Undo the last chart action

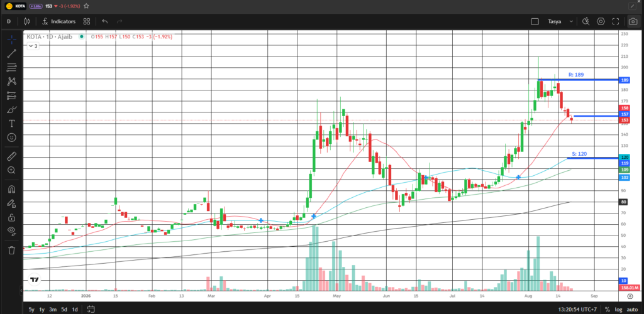(105, 21)
